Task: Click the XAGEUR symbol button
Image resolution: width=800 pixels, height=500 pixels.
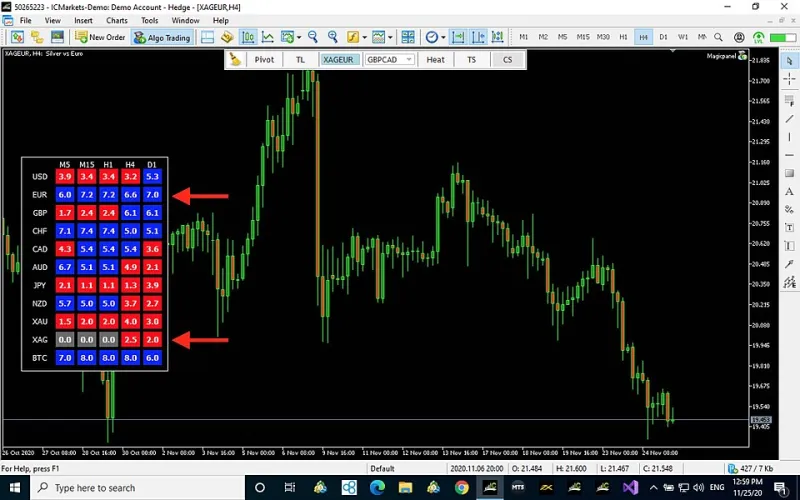Action: tap(338, 60)
